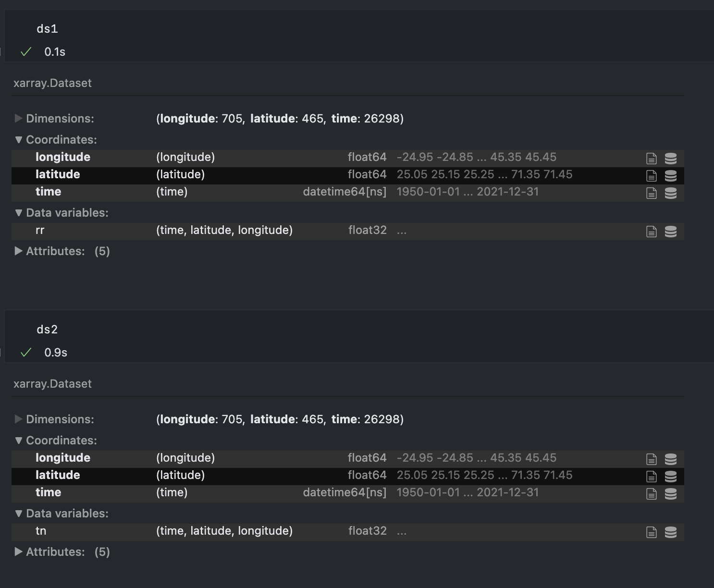Click datetime64[ns] dtype in ds1 time row
Image resolution: width=714 pixels, height=588 pixels.
[345, 192]
